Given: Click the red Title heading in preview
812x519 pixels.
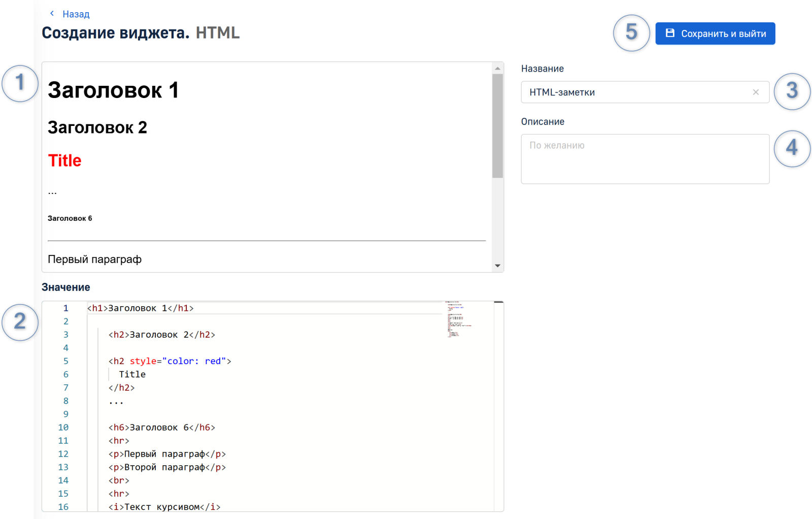Looking at the screenshot, I should (64, 160).
